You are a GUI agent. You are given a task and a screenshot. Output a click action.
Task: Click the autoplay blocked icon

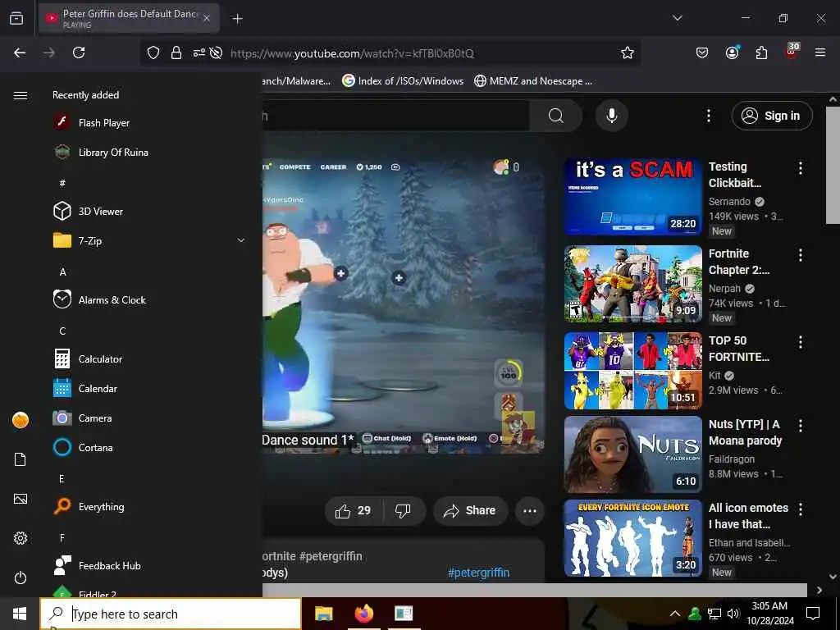(216, 52)
